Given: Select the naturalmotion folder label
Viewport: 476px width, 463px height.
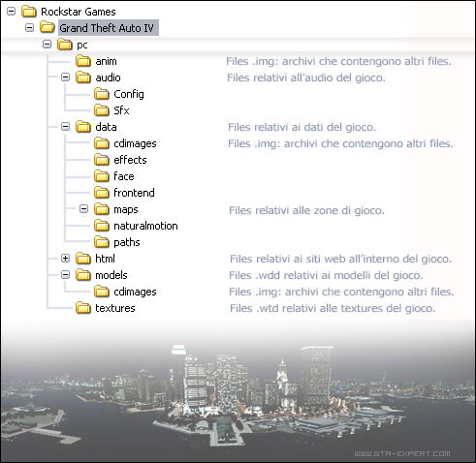Looking at the screenshot, I should (x=145, y=226).
